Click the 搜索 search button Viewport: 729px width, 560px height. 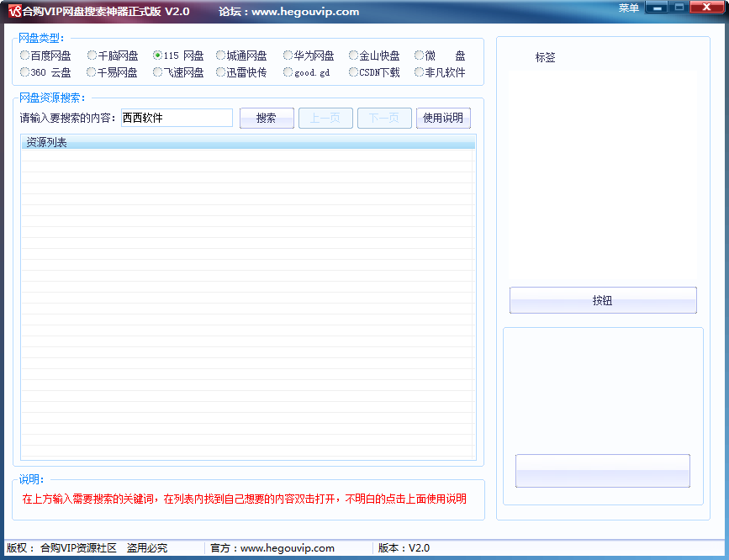click(267, 119)
